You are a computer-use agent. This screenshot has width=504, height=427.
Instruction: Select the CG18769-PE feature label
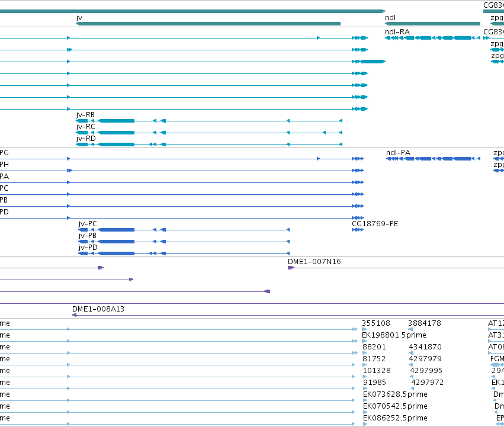click(x=375, y=224)
